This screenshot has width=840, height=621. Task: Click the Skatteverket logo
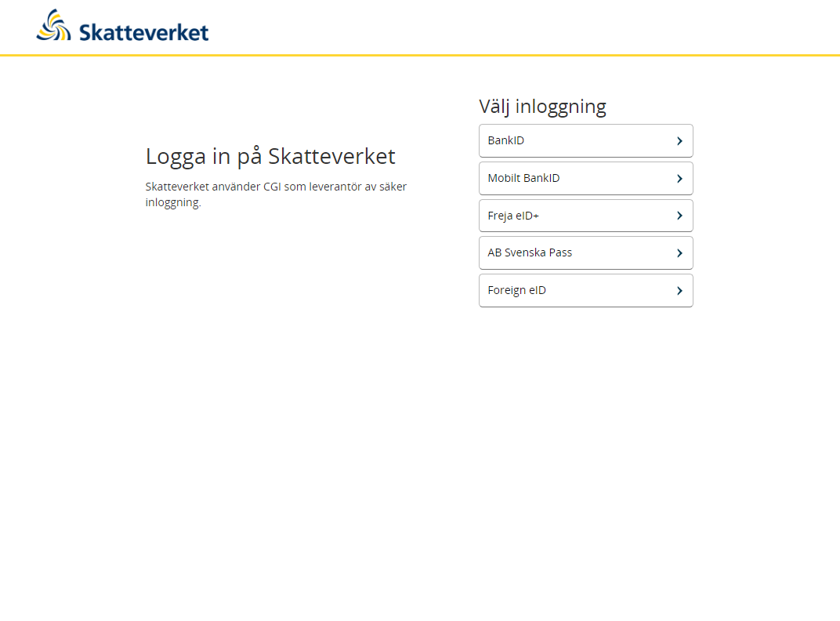[x=122, y=26]
